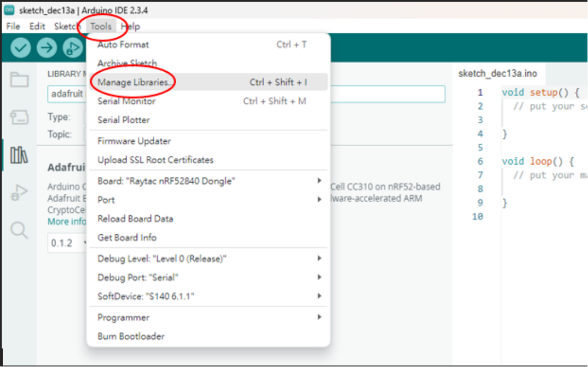Open the Sketchbook folder icon in sidebar
This screenshot has width=588, height=367.
(x=19, y=80)
